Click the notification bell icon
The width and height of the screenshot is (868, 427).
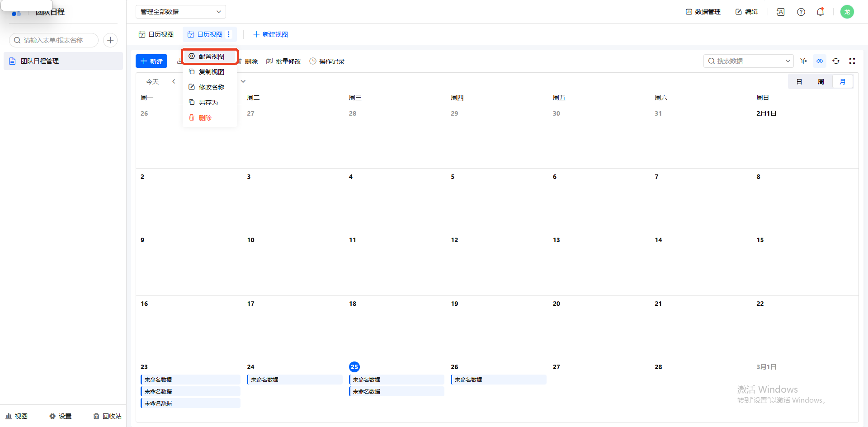(x=820, y=12)
